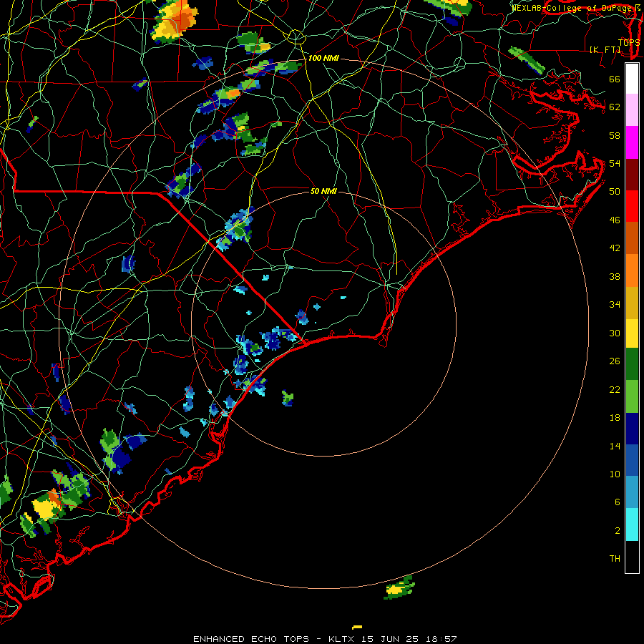Click the light pink legend swatch near 62
This screenshot has width=644, height=644.
tap(632, 110)
